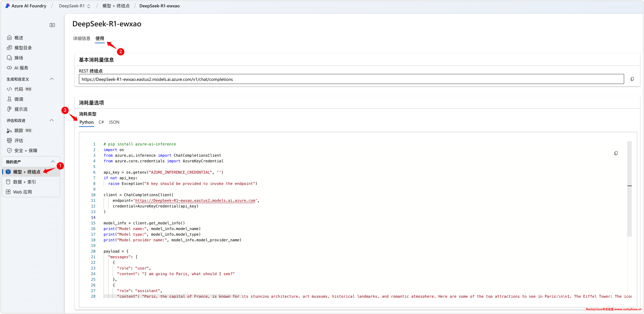Copy the REST endpoint URL

[x=632, y=79]
